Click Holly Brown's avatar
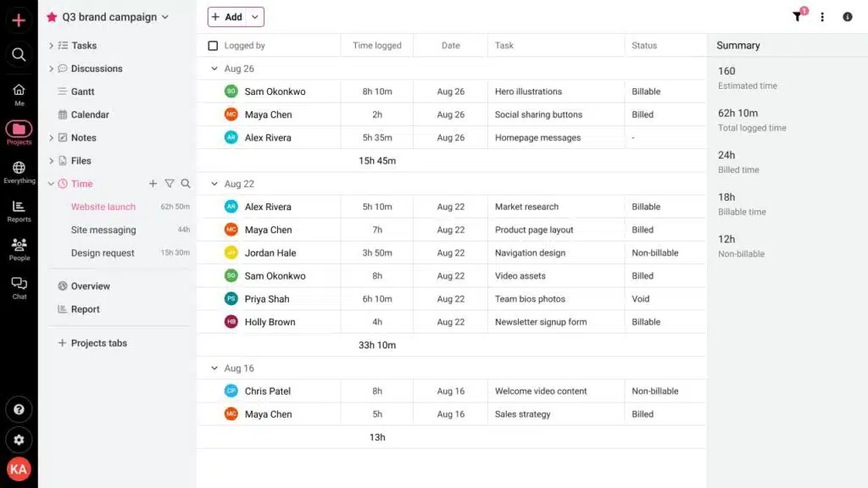This screenshot has height=488, width=868. 231,321
